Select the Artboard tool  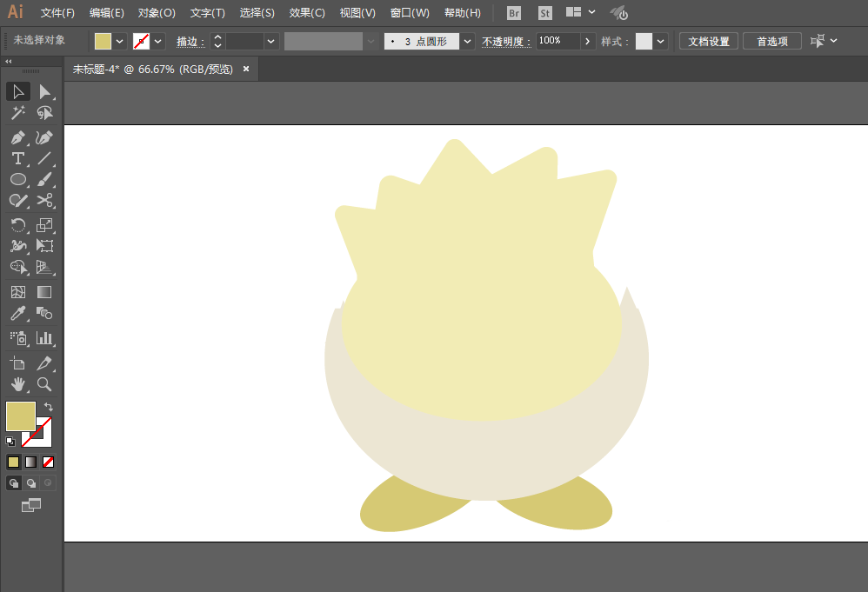tap(18, 363)
